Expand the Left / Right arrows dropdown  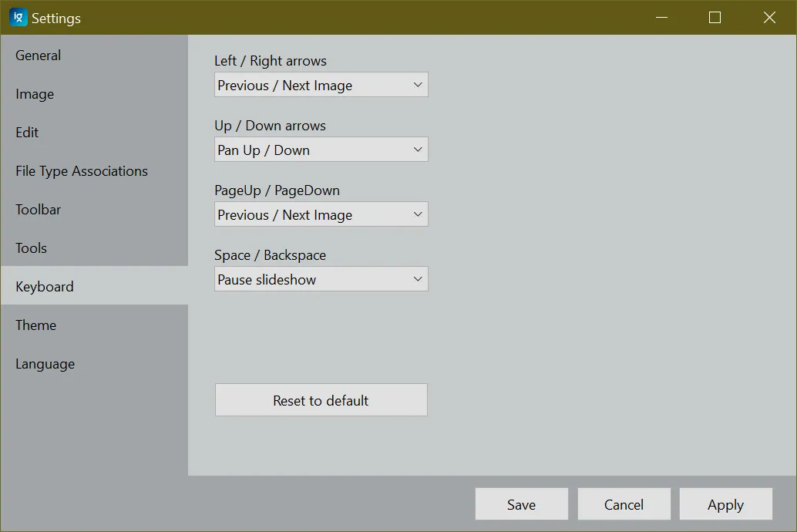321,85
